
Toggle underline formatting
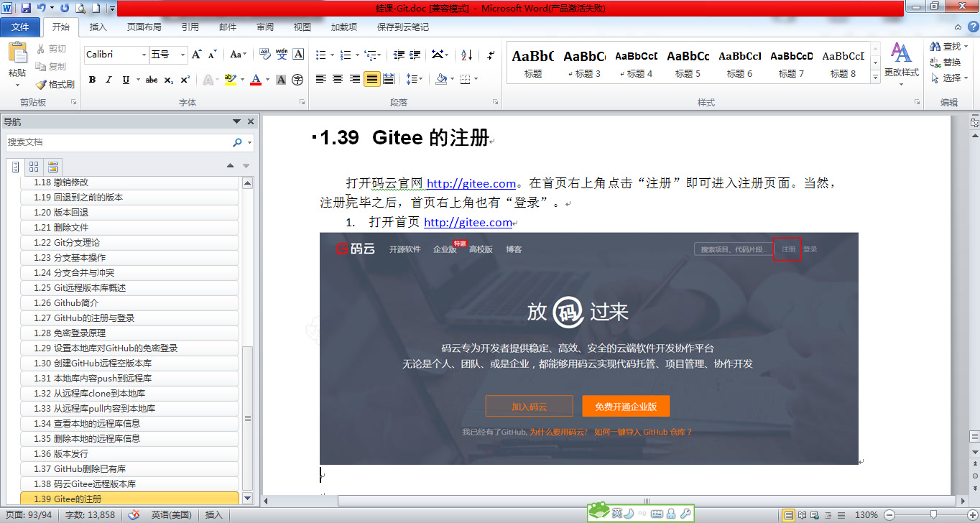[126, 80]
